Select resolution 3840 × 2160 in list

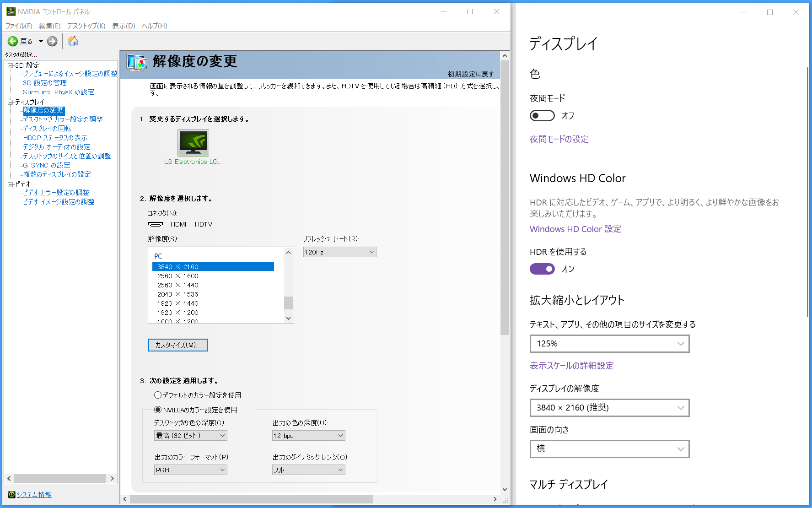(x=213, y=267)
